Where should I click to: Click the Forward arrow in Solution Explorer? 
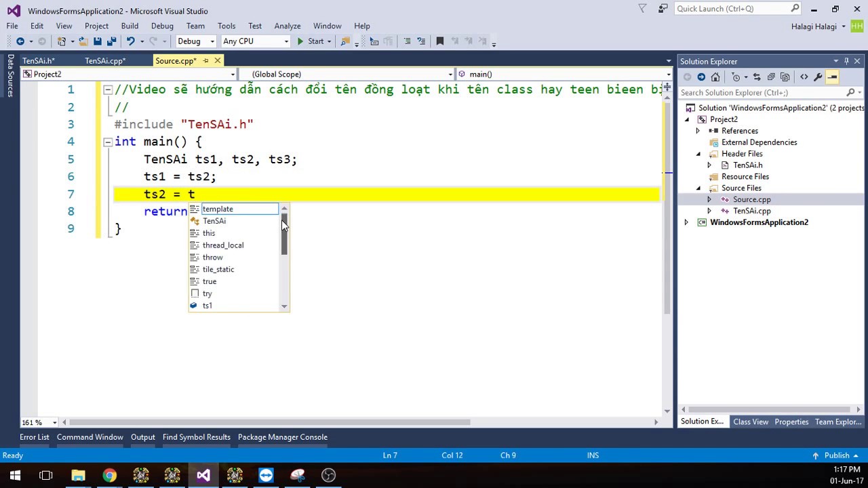(701, 77)
